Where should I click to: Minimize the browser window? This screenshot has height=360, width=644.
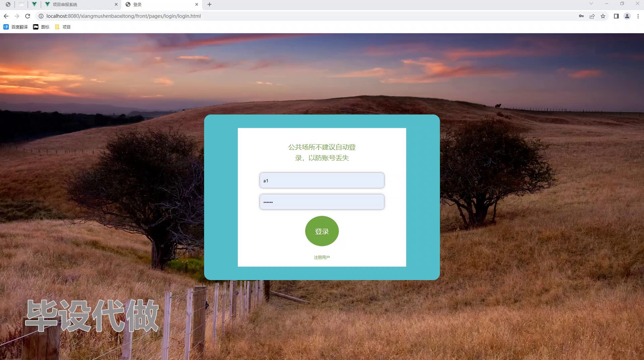click(x=606, y=3)
